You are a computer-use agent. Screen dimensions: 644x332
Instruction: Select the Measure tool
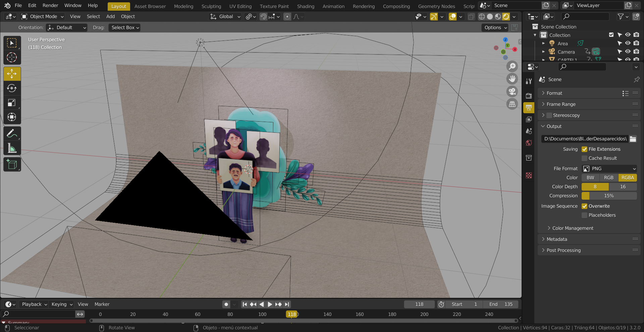[12, 148]
